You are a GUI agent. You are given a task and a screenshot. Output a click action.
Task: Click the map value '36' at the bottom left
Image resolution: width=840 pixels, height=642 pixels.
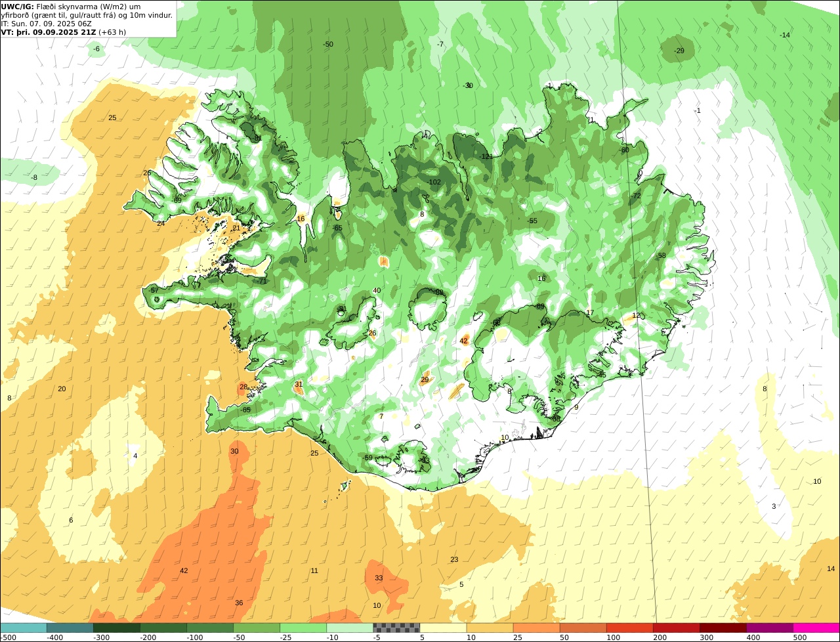coord(239,603)
